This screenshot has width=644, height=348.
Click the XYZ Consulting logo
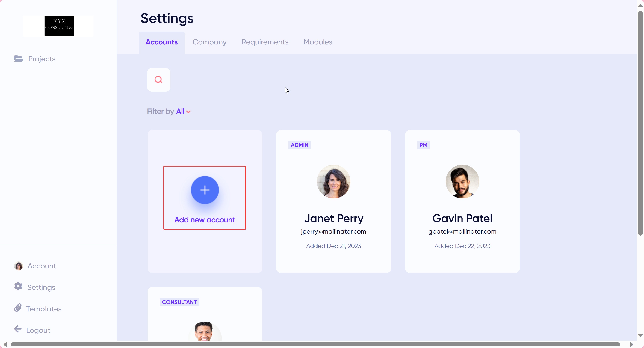(x=59, y=26)
